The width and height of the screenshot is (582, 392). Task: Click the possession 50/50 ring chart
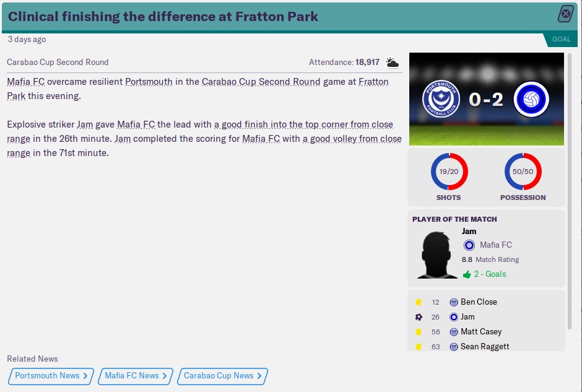523,172
